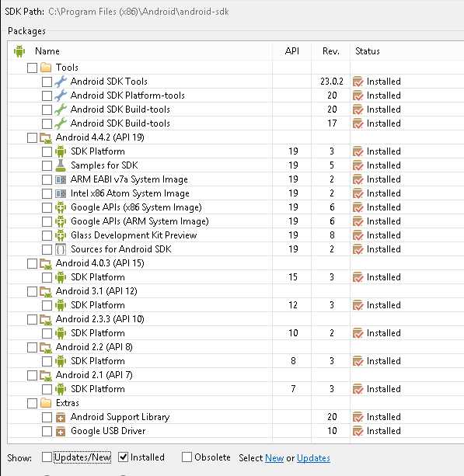Click the Android SDK Tools wrench icon

(x=61, y=82)
